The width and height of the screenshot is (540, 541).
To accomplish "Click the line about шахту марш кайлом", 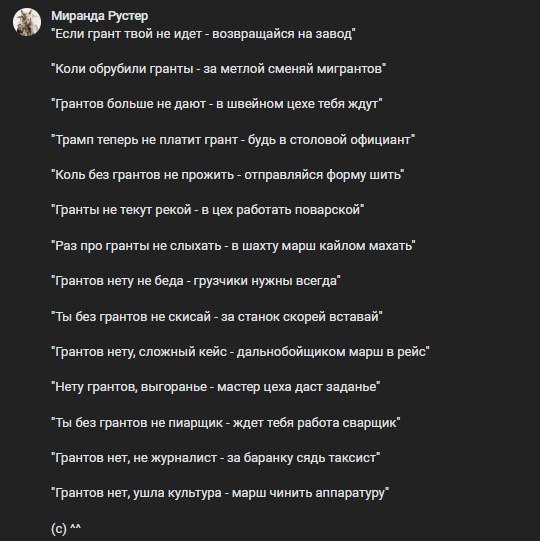I will [233, 246].
